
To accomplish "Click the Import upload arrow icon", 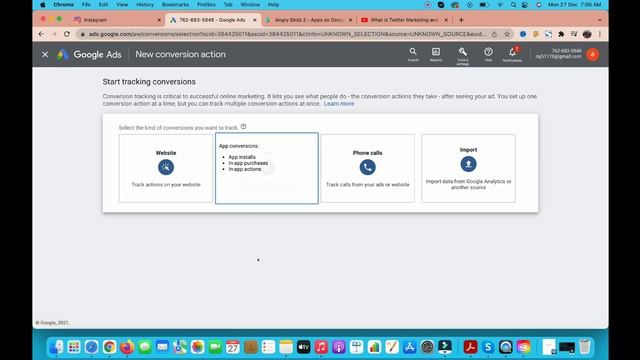I will point(468,164).
